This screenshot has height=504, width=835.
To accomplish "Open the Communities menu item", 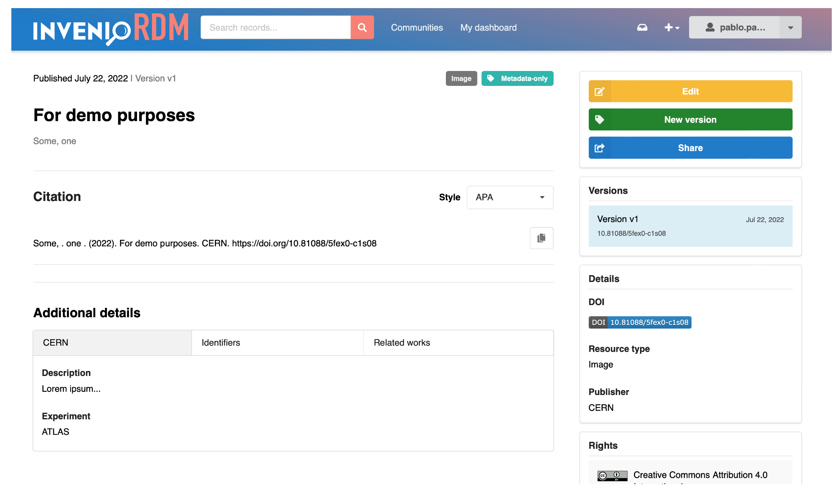I will pyautogui.click(x=417, y=27).
